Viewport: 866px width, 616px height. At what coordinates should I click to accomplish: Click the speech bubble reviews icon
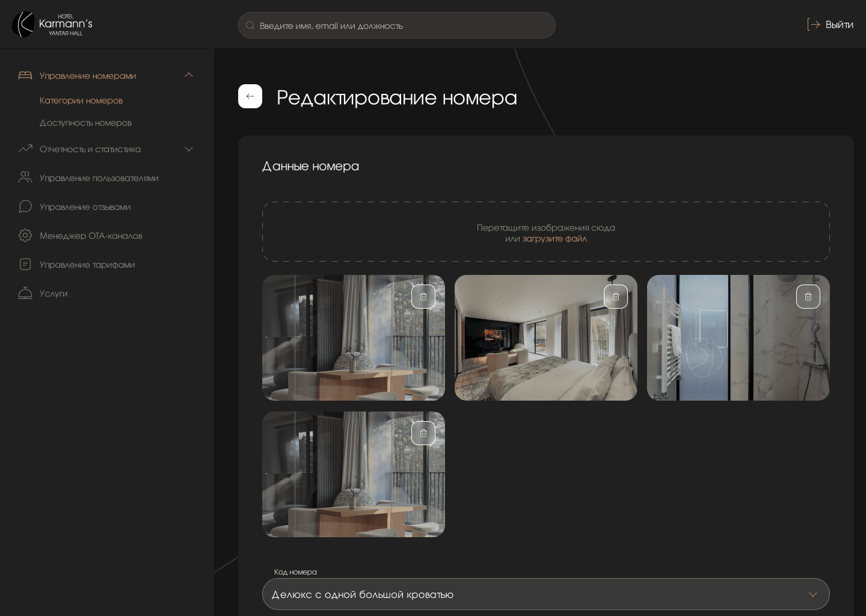click(x=25, y=206)
